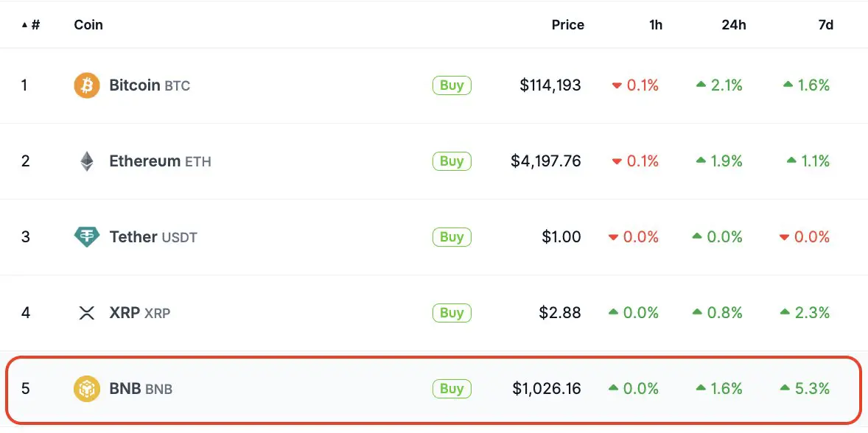The height and width of the screenshot is (433, 868).
Task: Open the Ethereum ETH name link
Action: (x=160, y=161)
